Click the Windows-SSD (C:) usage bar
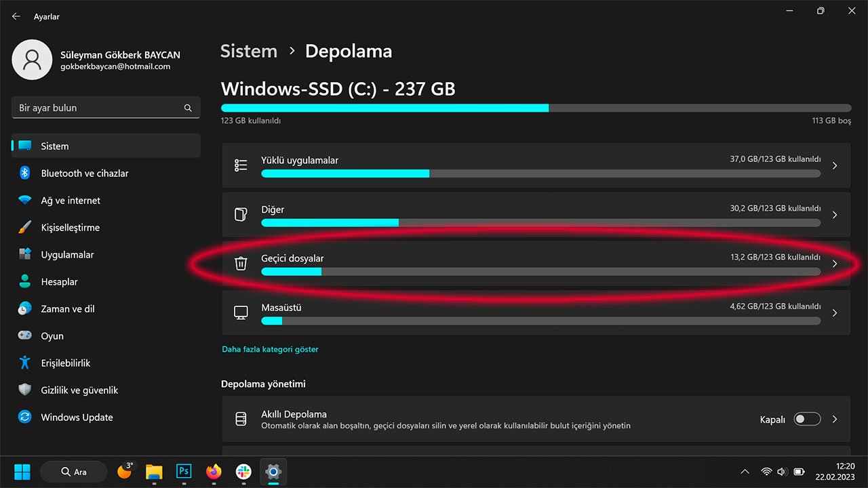This screenshot has width=868, height=488. tap(536, 108)
